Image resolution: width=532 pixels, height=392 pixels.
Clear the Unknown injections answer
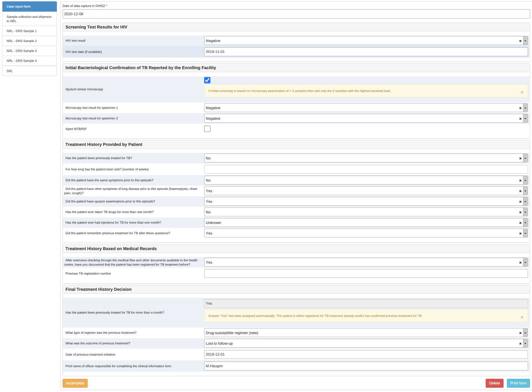tap(520, 223)
